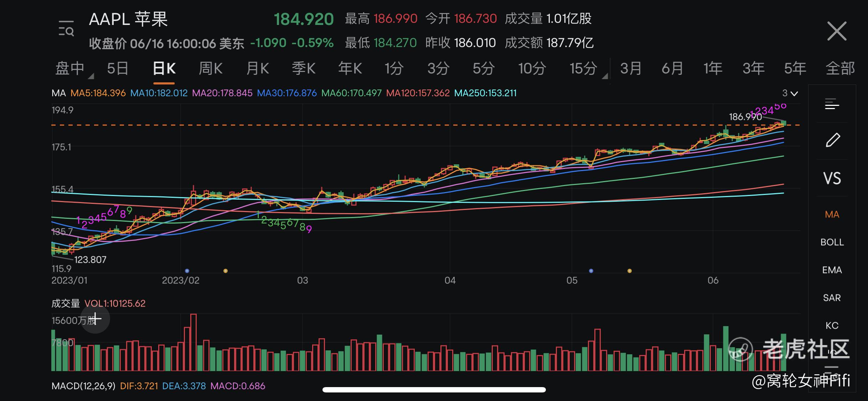Toggle the KC indicator
The width and height of the screenshot is (868, 401).
832,326
